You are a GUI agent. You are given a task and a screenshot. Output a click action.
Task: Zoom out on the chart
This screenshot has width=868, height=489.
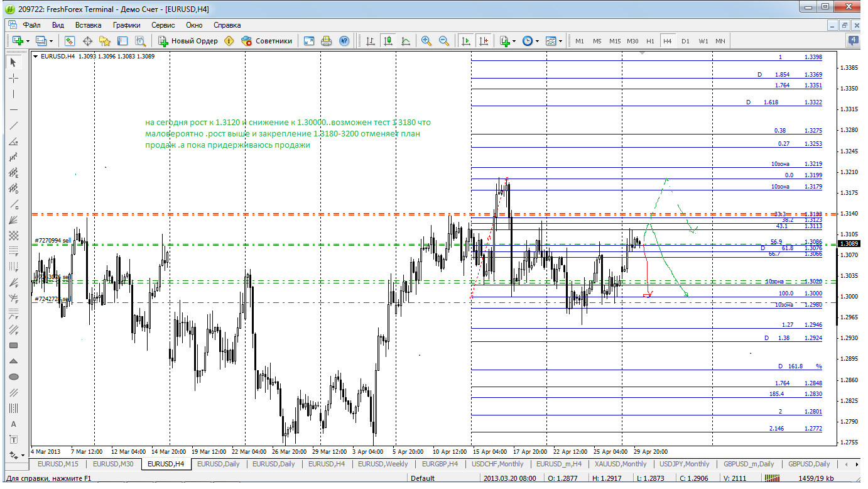tap(444, 41)
